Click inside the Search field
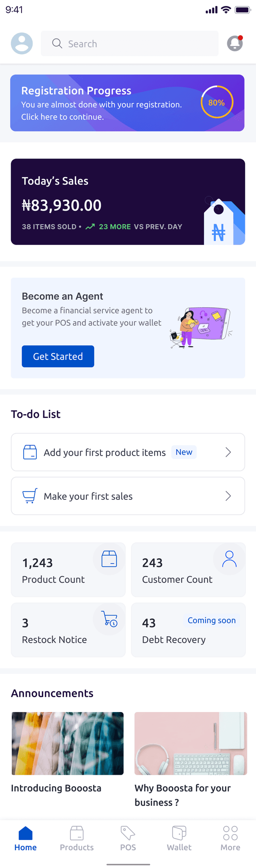 [127, 44]
